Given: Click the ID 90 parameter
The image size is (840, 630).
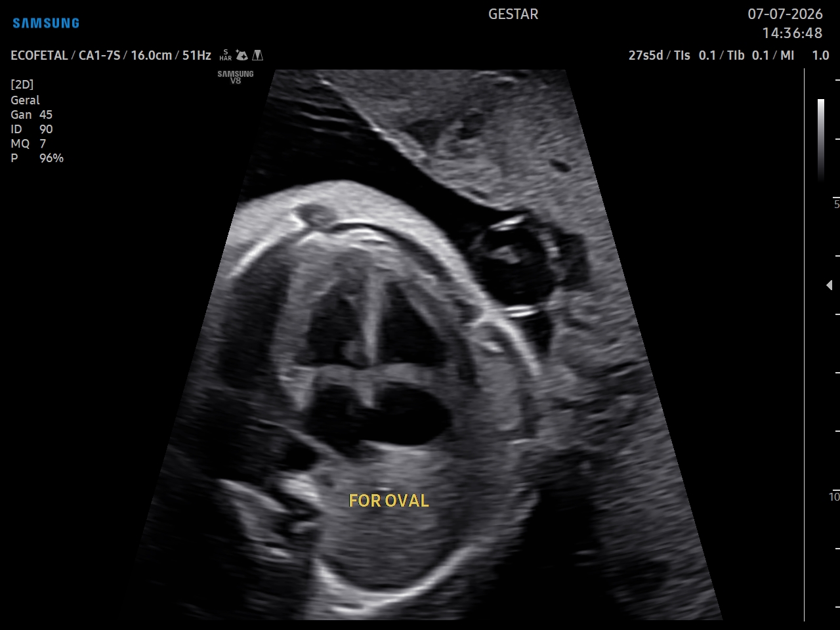Looking at the screenshot, I should click(31, 129).
